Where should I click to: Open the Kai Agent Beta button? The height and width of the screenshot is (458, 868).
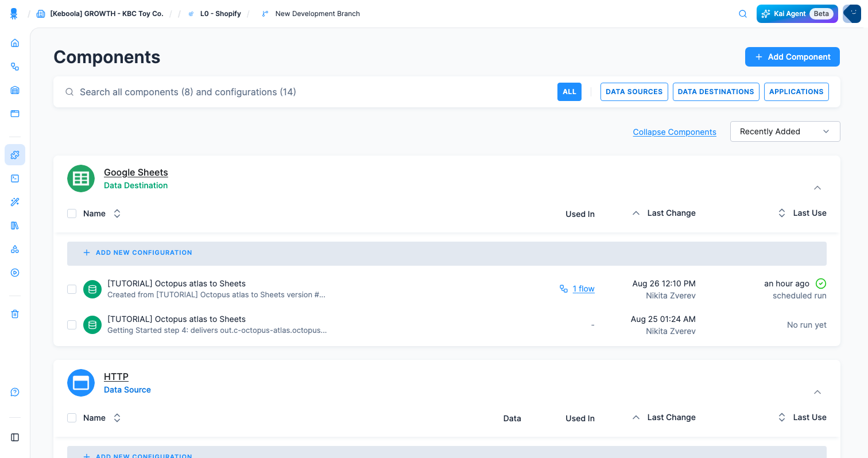coord(797,14)
